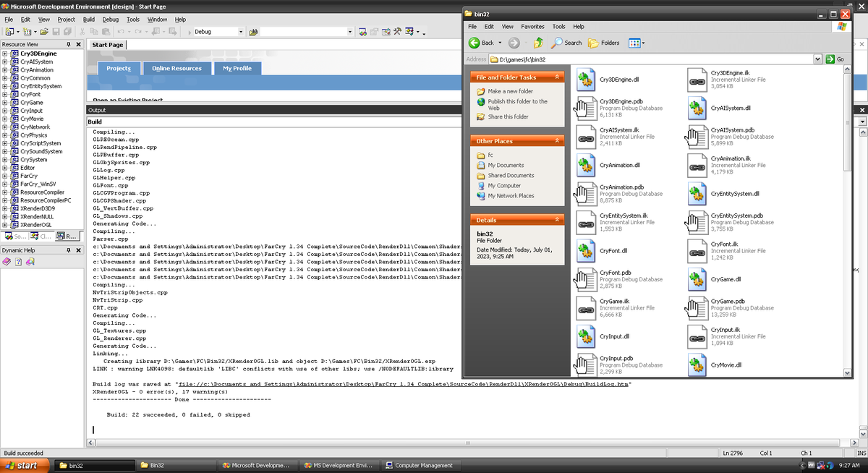Open Favorites menu in bin32 Explorer
Image resolution: width=868 pixels, height=473 pixels.
[x=532, y=26]
